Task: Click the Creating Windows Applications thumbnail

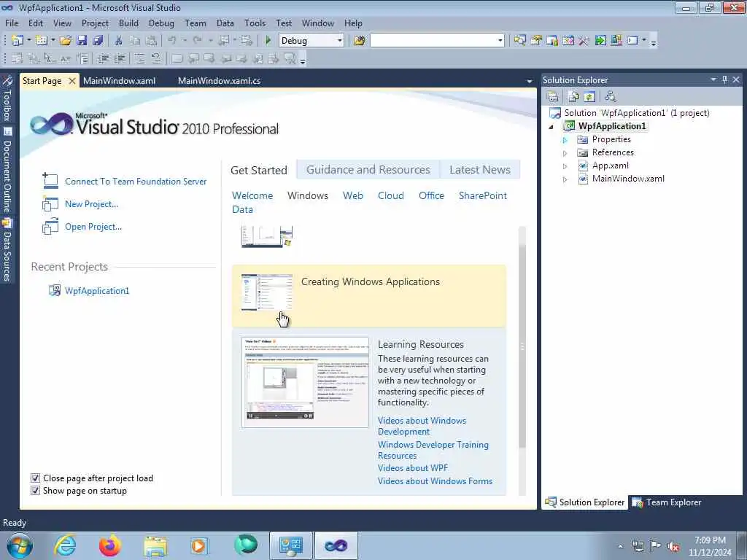Action: (267, 292)
